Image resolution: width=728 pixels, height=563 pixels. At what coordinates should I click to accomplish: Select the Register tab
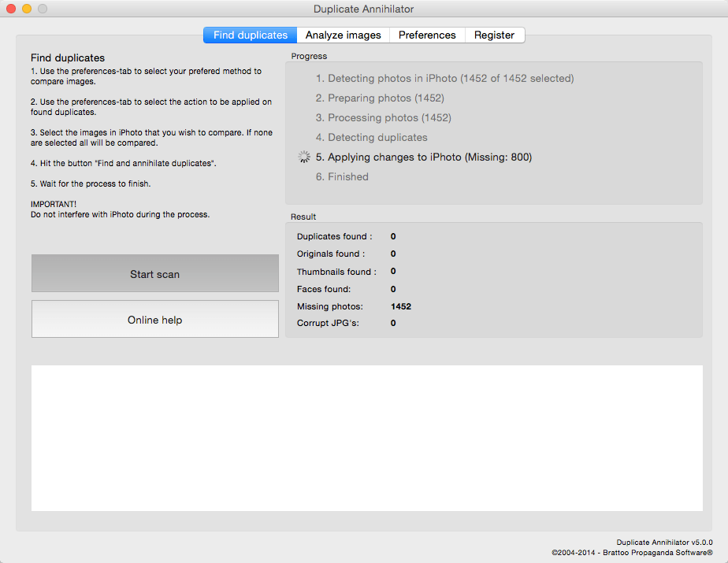[495, 35]
